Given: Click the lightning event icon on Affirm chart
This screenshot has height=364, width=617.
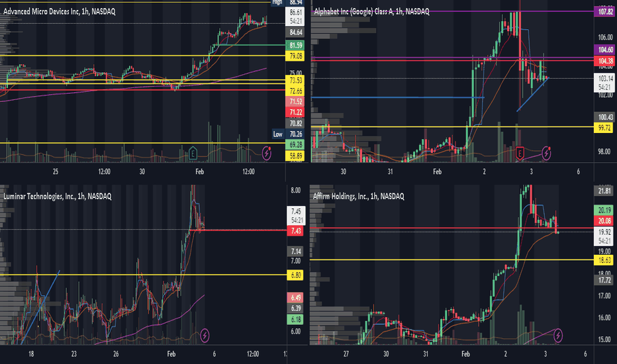Looking at the screenshot, I should coord(558,336).
